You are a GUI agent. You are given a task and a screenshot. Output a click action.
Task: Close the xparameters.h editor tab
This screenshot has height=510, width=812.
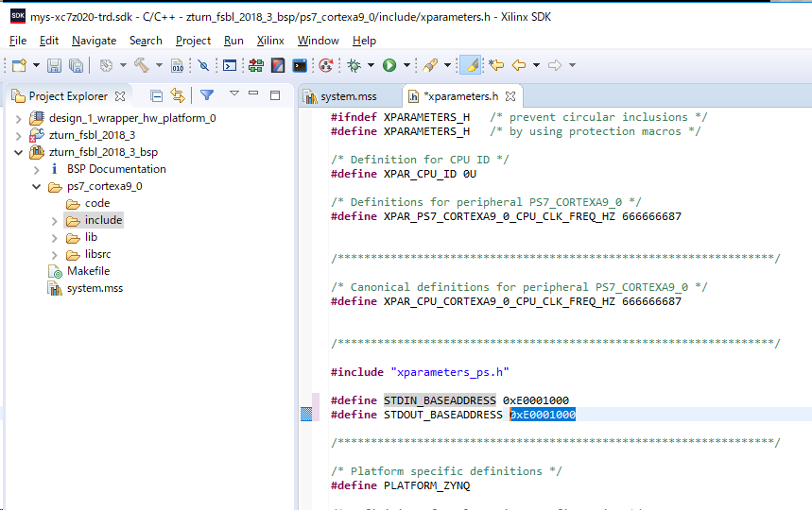pos(510,96)
